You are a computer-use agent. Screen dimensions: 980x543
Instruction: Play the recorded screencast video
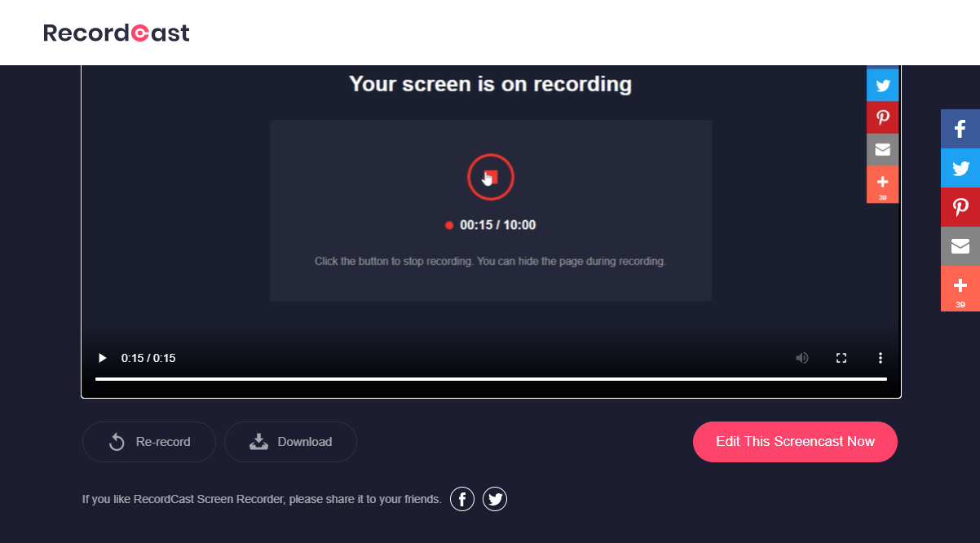click(x=102, y=358)
